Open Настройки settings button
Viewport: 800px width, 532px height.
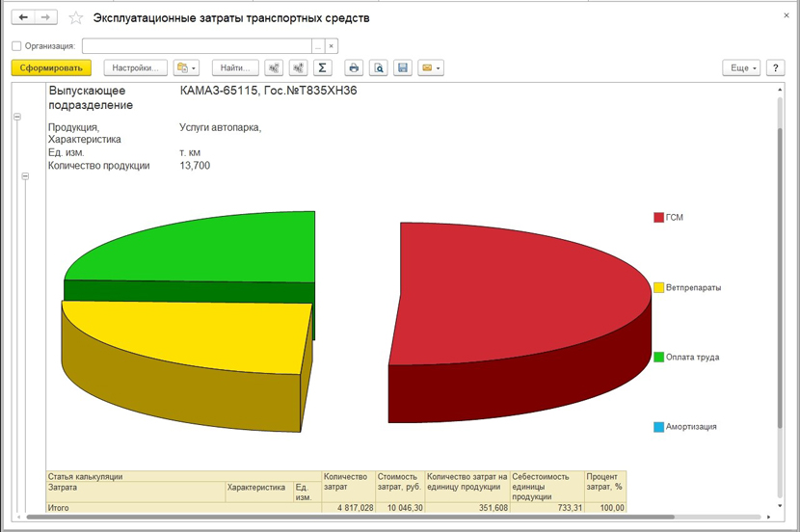click(x=136, y=67)
